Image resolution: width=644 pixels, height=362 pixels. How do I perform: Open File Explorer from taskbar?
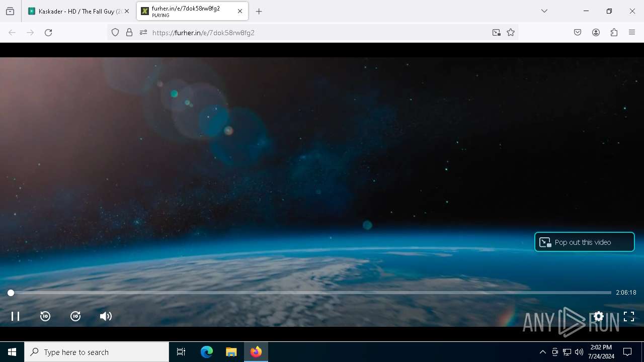[x=231, y=352]
